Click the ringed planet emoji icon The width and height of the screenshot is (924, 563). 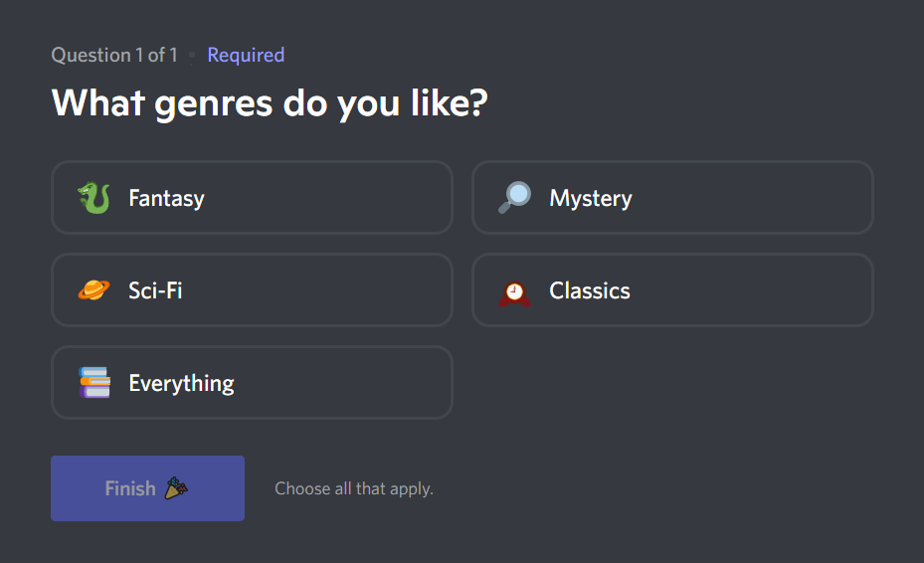point(93,290)
